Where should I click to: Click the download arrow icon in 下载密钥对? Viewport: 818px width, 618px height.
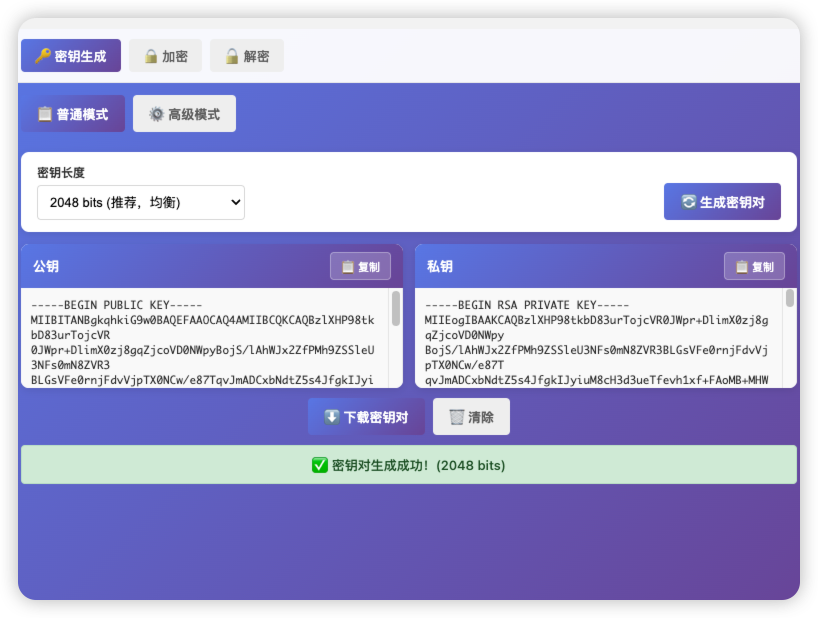(x=332, y=417)
